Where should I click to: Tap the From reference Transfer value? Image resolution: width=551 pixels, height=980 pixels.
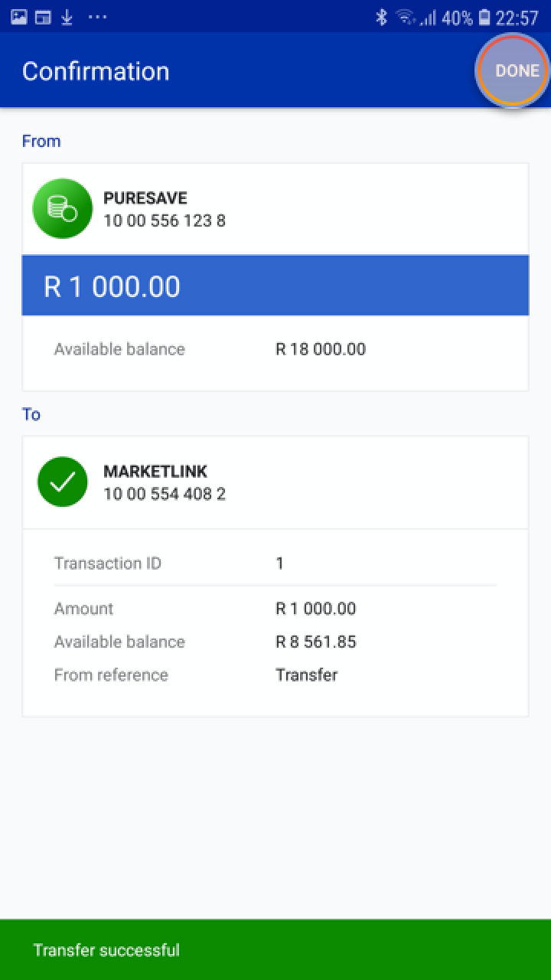pyautogui.click(x=306, y=675)
